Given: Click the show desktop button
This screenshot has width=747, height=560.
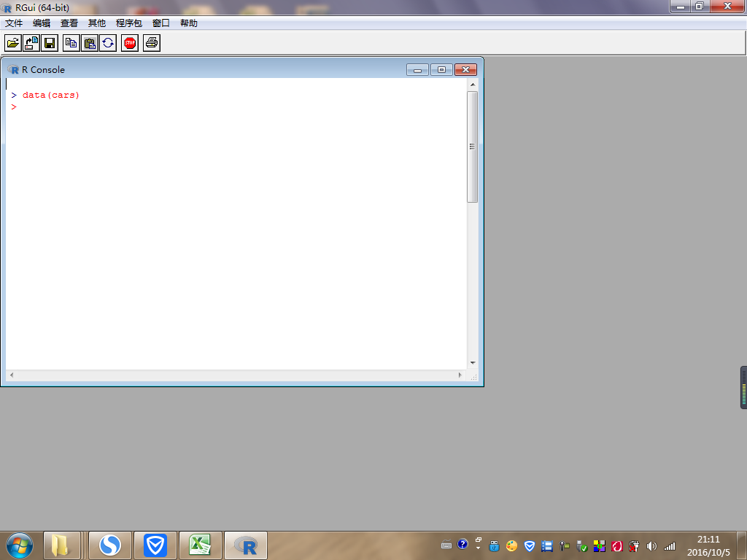Looking at the screenshot, I should (742, 545).
